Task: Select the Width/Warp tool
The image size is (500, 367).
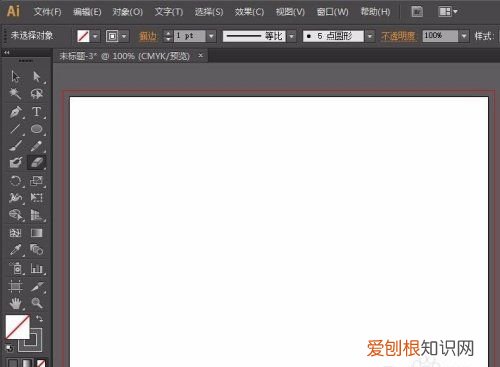Action: coord(15,198)
